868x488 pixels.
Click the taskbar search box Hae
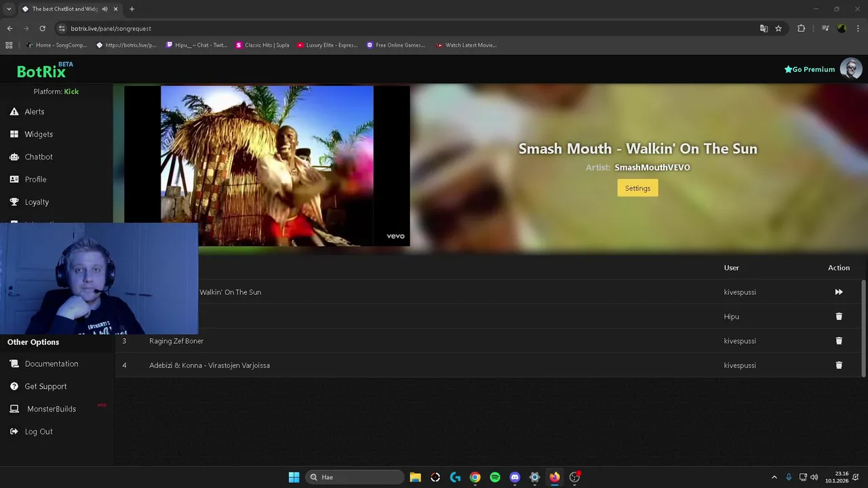point(353,477)
